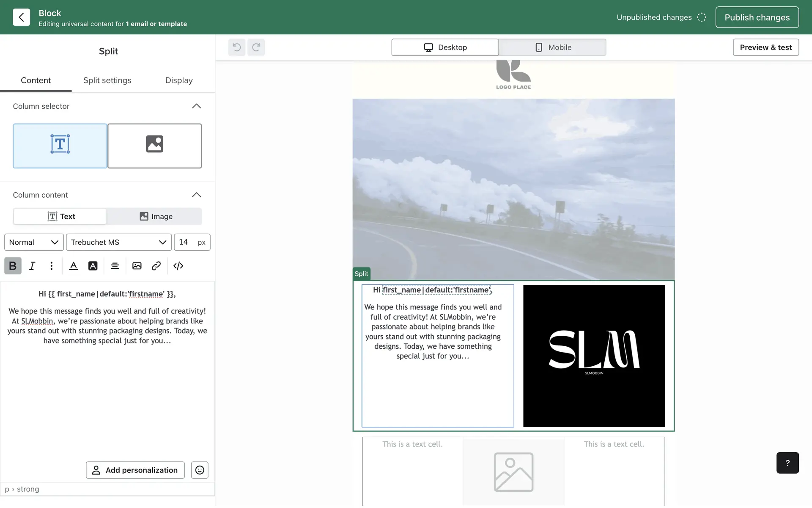Image resolution: width=812 pixels, height=508 pixels.
Task: Click the back arrow button
Action: 21,17
